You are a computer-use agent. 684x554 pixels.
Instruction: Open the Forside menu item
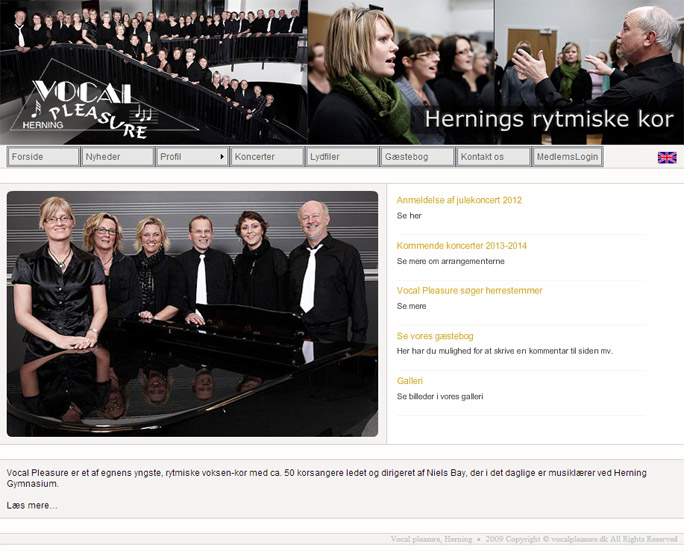(43, 157)
